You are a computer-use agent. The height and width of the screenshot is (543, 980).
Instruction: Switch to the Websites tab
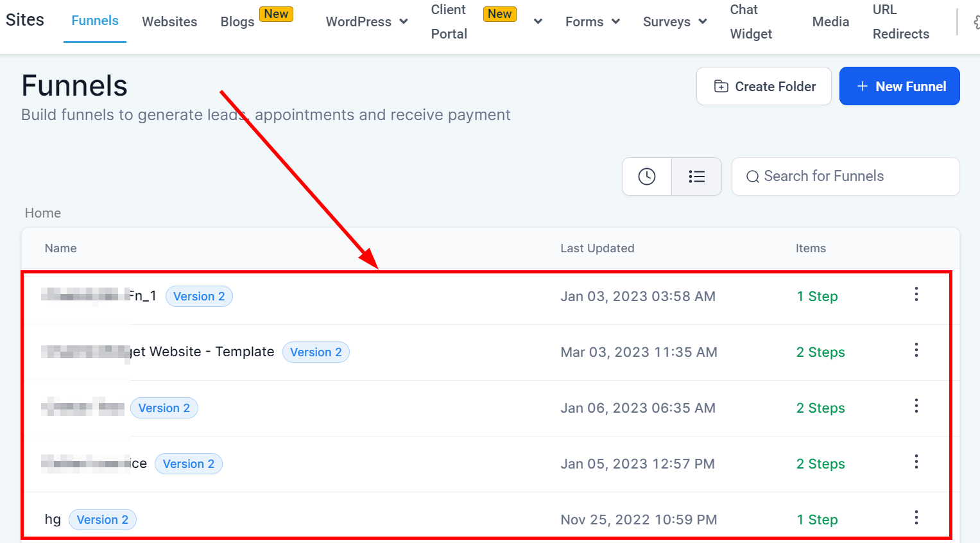(x=169, y=22)
